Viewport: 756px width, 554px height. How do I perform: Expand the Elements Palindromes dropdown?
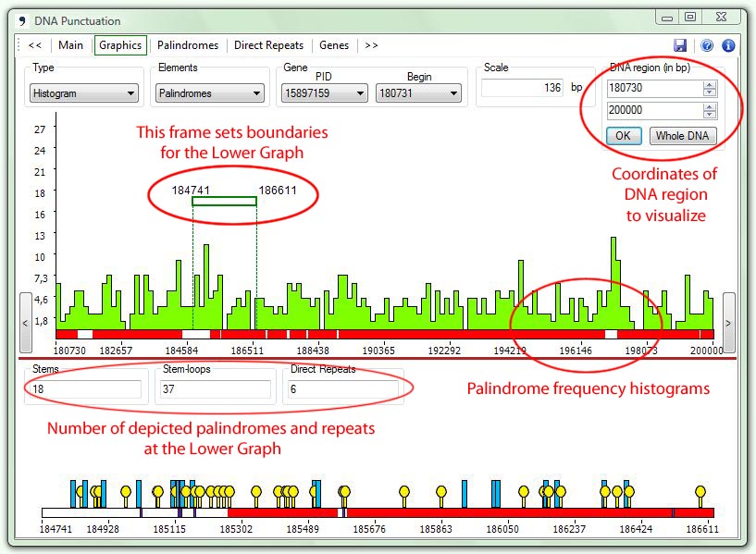[210, 93]
